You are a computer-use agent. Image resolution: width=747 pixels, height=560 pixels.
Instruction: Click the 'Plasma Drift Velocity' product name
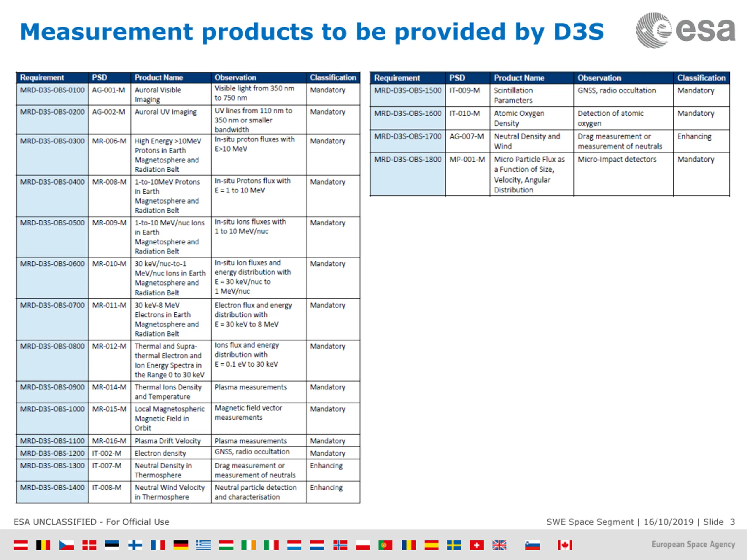(x=167, y=441)
